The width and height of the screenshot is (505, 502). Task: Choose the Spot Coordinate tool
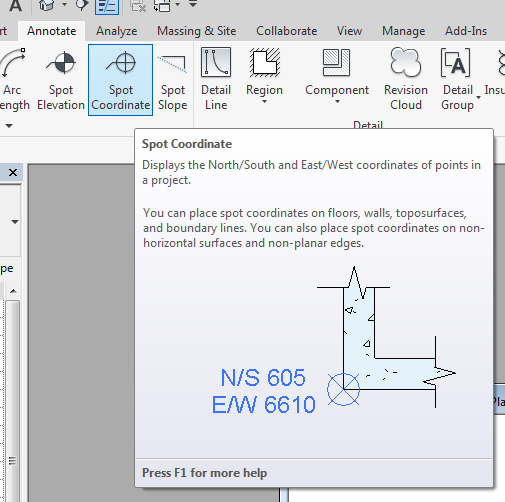pos(120,80)
